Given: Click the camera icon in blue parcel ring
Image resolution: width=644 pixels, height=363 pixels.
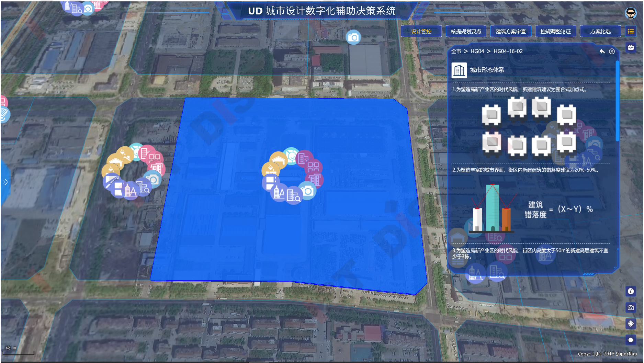Looking at the screenshot, I should click(x=307, y=191).
